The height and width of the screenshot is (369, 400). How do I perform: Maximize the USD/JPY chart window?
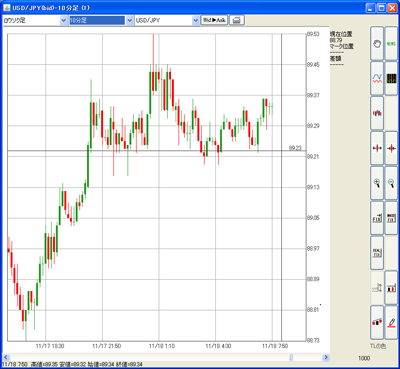click(382, 8)
